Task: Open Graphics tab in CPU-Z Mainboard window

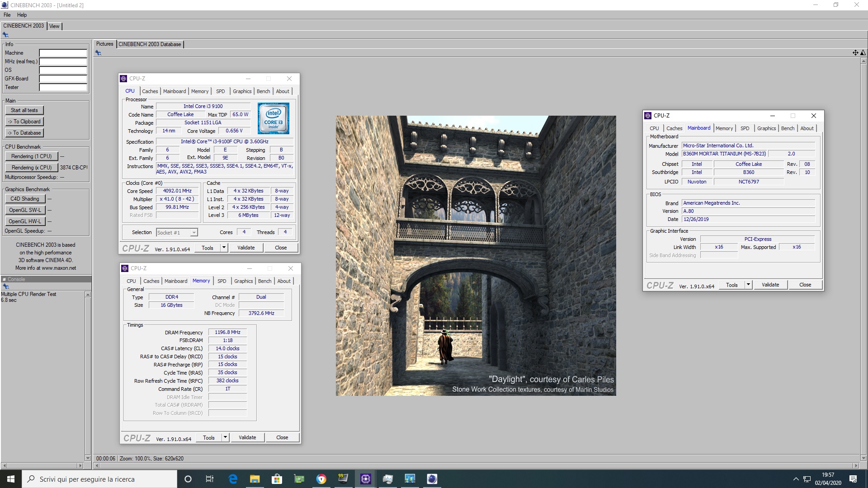Action: pyautogui.click(x=766, y=128)
